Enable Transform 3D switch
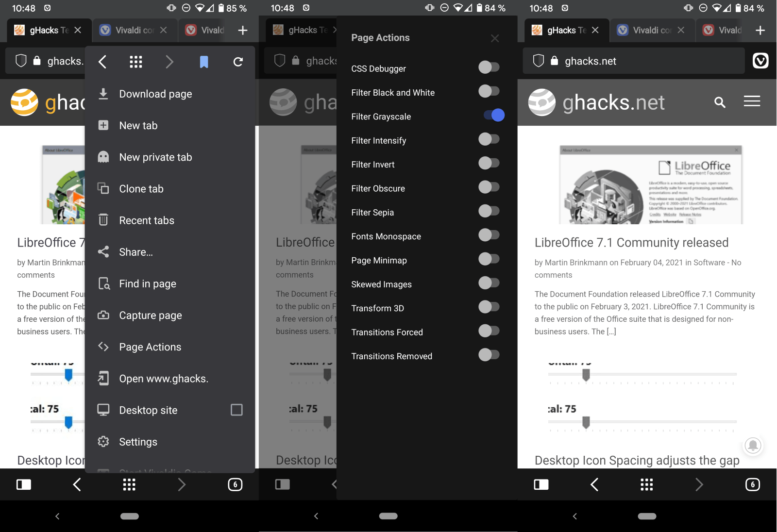 click(489, 307)
